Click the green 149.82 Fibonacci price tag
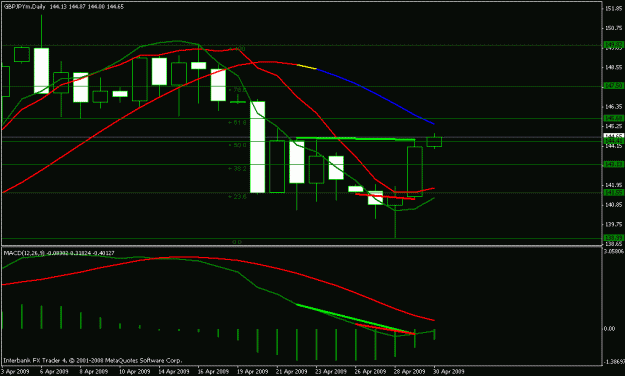This screenshot has height=376, width=625. (614, 45)
